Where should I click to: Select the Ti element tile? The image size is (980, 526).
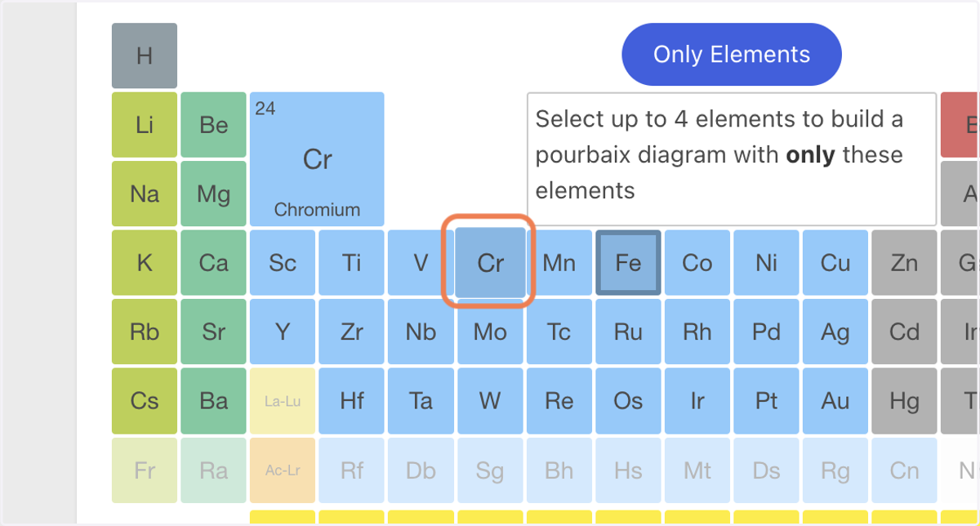click(x=352, y=262)
